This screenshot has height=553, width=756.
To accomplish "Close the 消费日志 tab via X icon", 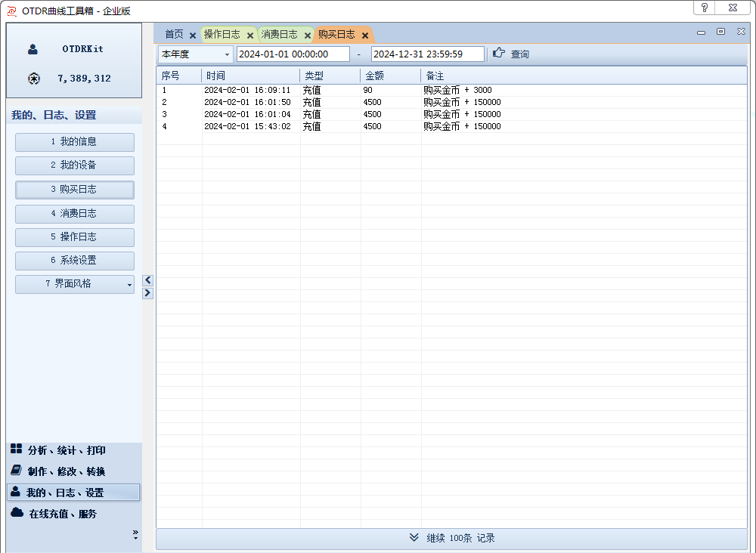I will 308,36.
